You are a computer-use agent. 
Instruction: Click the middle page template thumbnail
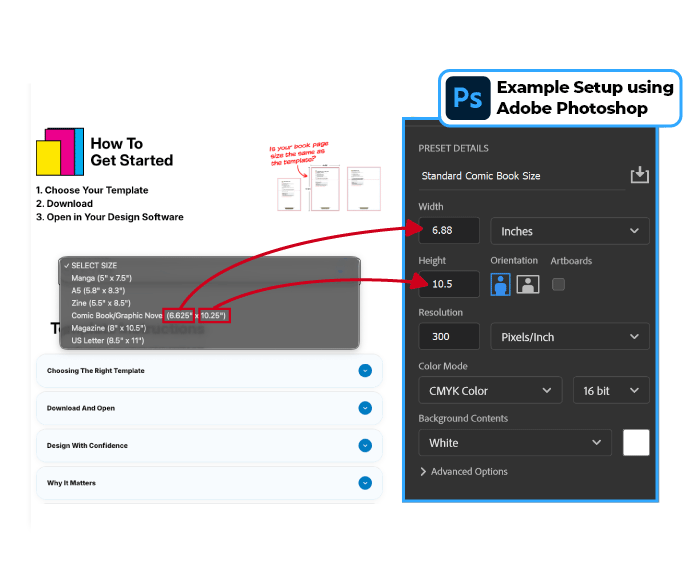point(323,187)
